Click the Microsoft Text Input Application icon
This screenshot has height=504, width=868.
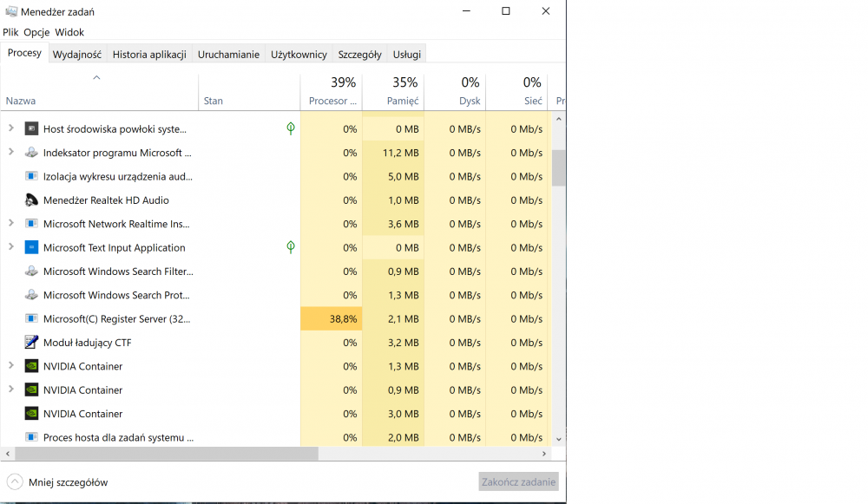pos(31,247)
